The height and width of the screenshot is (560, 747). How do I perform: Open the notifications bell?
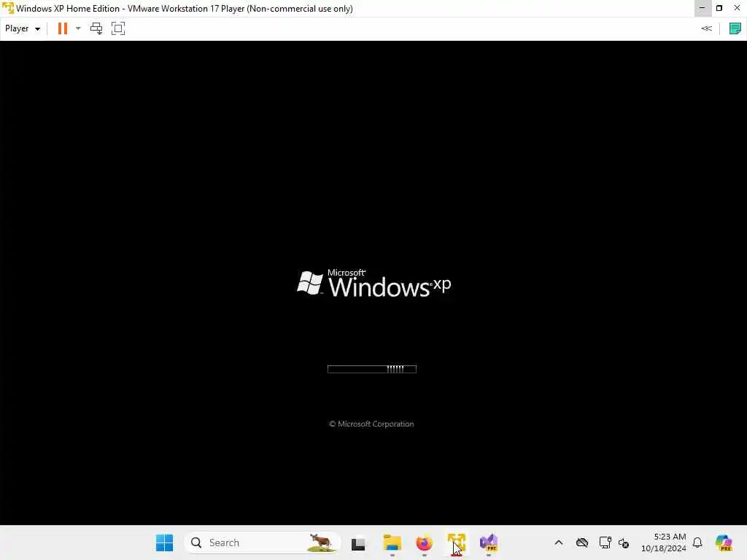pyautogui.click(x=697, y=542)
